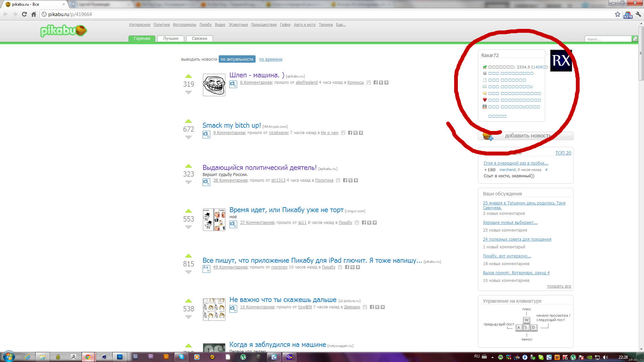The height and width of the screenshot is (362, 644).
Task: Share 'Smack my bitch up!' on Facebook
Action: click(x=350, y=133)
